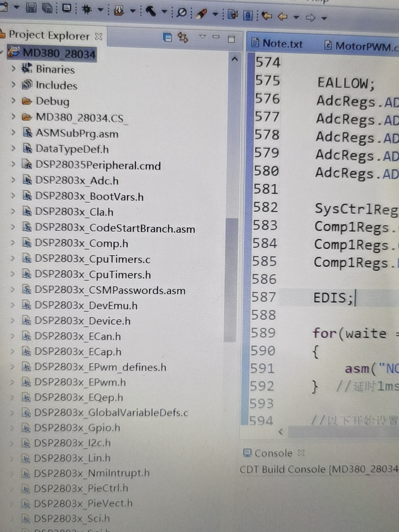
Task: Select DSP2803x_CodeStartBranch.asm file
Action: pos(115,228)
